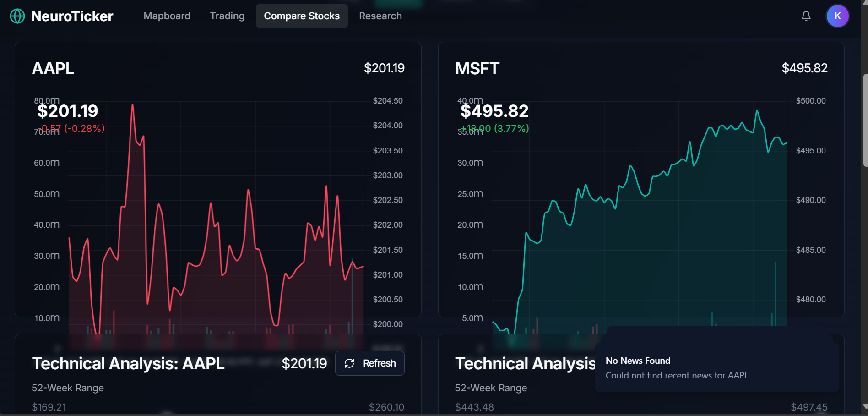Click the $485.00 axis label

coord(811,250)
